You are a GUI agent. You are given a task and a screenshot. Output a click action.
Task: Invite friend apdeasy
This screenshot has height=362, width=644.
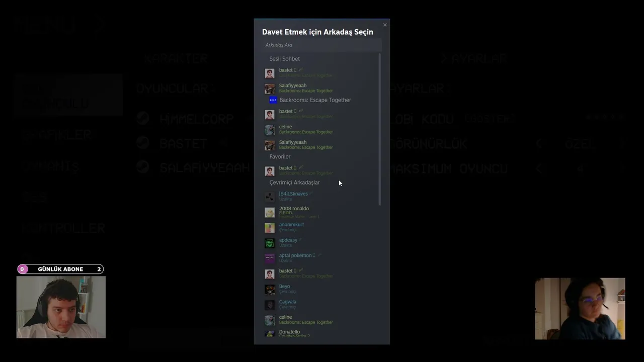321,243
